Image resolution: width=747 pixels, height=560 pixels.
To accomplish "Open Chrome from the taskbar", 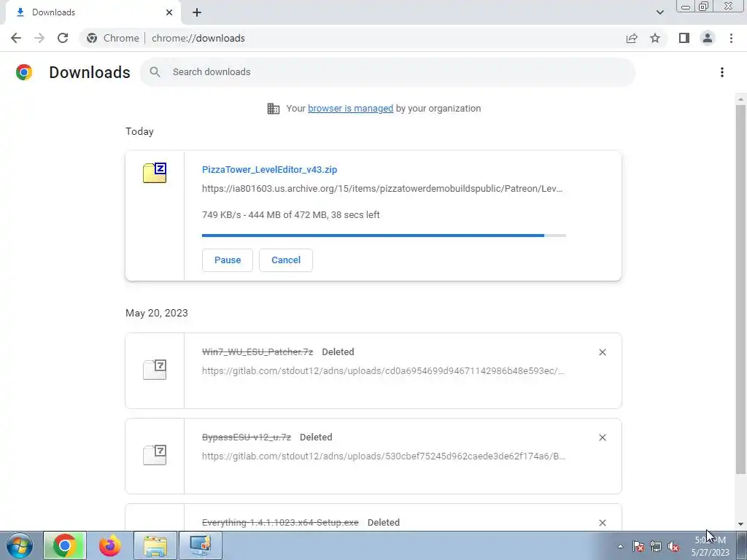I will coord(65,545).
